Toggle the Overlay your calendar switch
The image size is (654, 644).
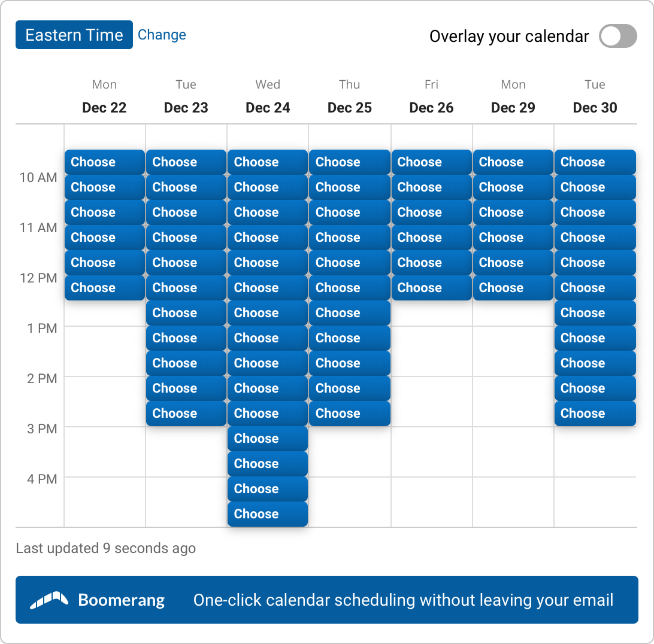tap(617, 37)
